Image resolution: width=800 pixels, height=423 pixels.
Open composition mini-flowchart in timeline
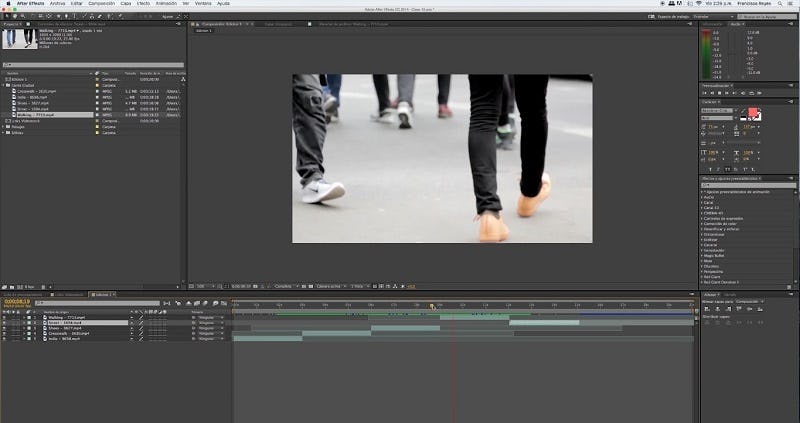[167, 303]
